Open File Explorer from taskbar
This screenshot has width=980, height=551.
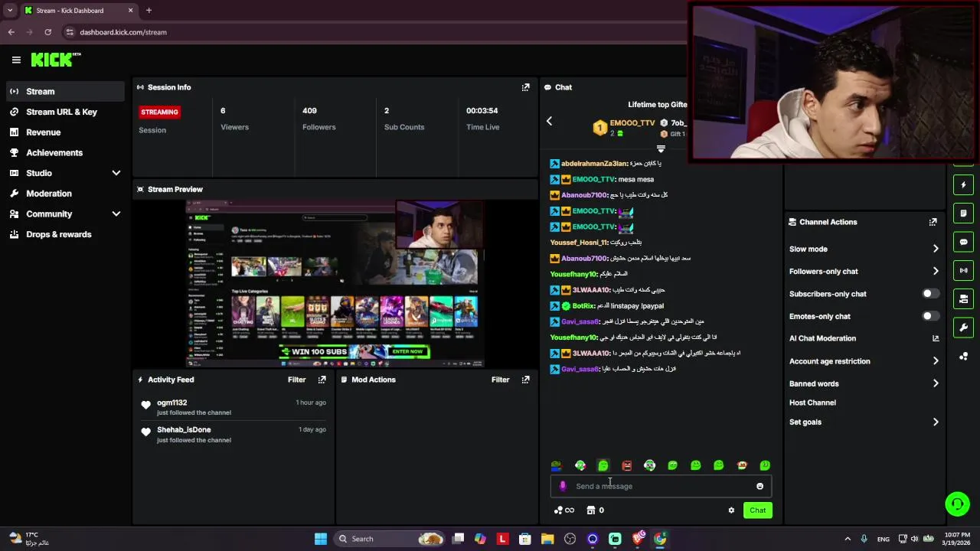[547, 539]
